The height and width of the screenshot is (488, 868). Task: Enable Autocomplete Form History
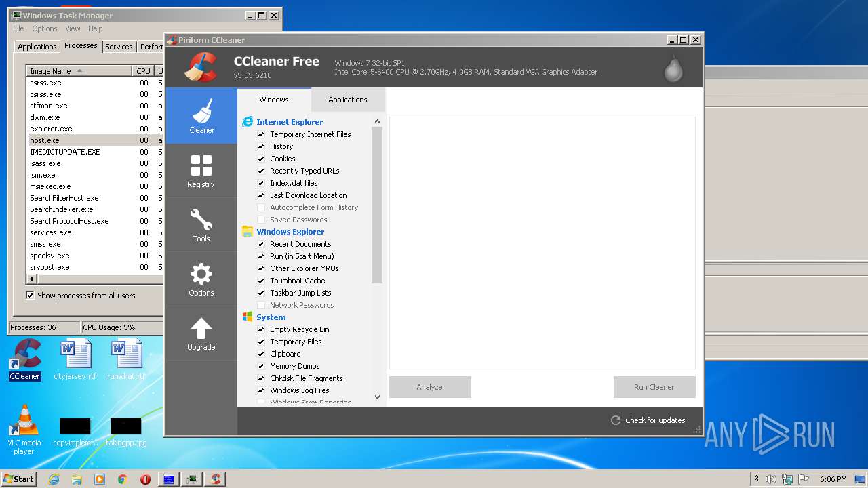click(261, 207)
